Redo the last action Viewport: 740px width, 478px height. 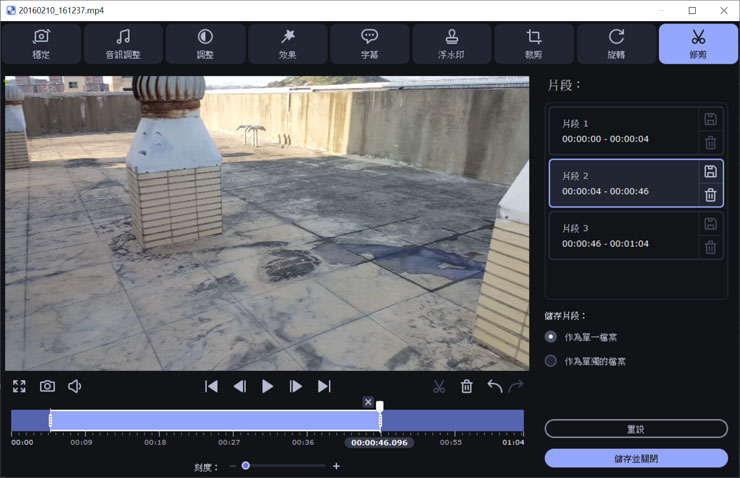pos(516,386)
